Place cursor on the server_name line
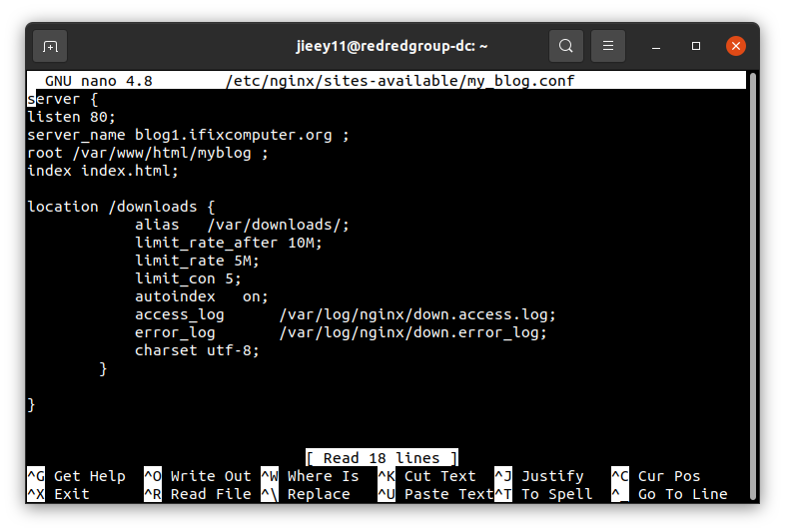Image resolution: width=785 pixels, height=532 pixels. (188, 135)
